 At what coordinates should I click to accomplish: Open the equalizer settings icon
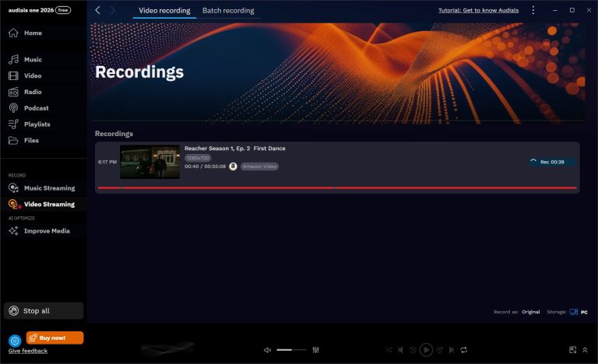[315, 350]
